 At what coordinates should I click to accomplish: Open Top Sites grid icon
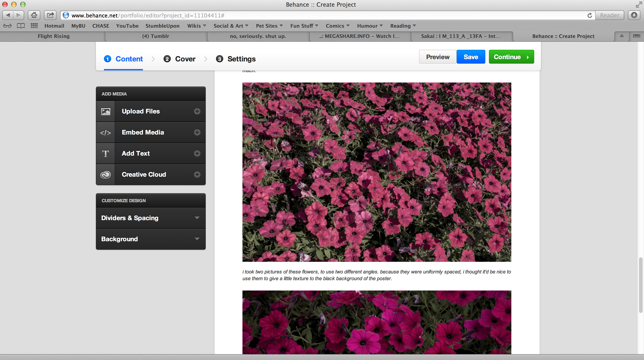[x=34, y=26]
